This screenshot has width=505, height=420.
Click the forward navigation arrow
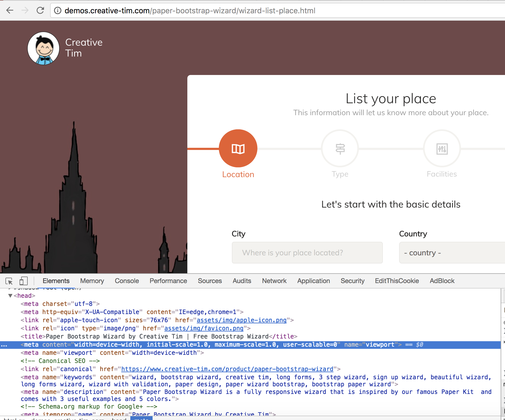[25, 10]
